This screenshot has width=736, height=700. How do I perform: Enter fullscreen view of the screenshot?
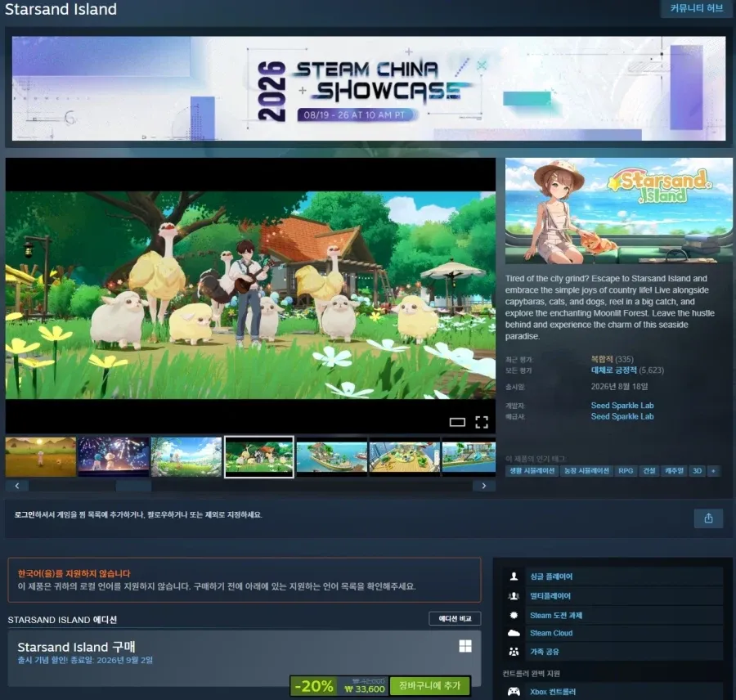coord(482,422)
